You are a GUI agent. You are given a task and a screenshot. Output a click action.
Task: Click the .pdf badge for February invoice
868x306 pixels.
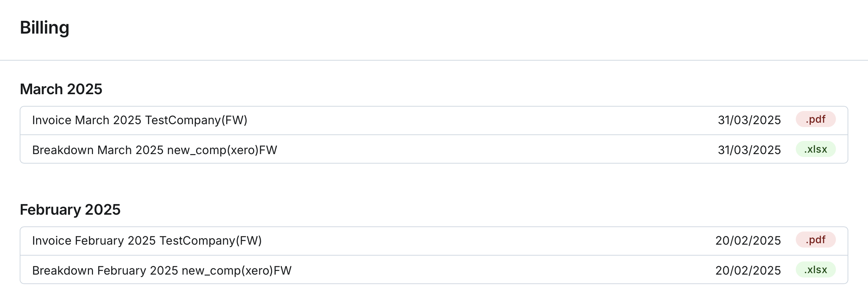pyautogui.click(x=815, y=240)
